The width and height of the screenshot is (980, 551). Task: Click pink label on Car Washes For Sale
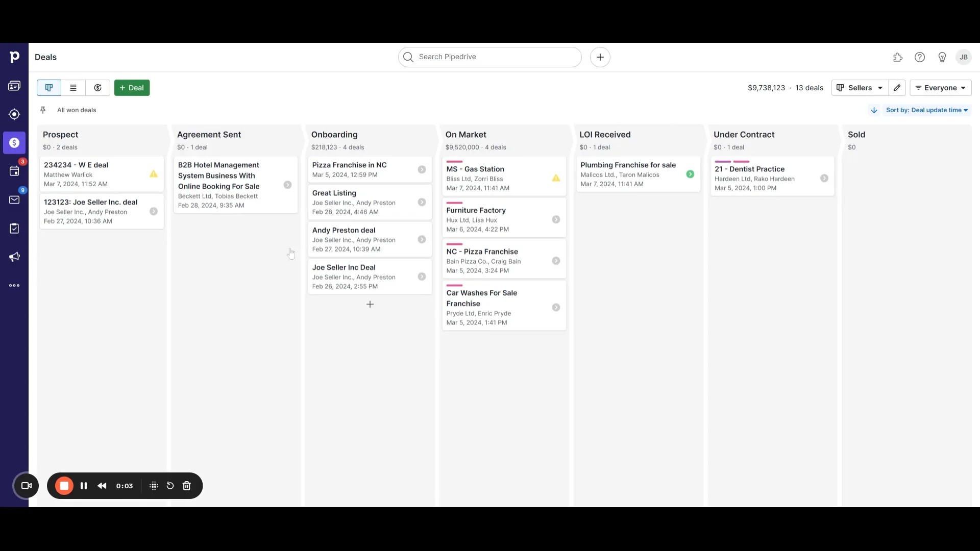pos(454,286)
